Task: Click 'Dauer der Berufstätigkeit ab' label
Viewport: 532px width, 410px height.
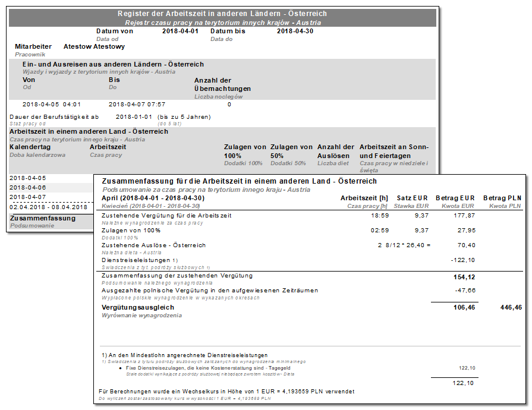Action: point(54,117)
